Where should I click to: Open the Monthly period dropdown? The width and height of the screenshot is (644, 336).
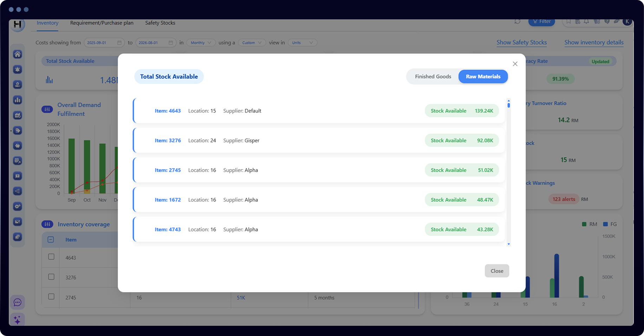[201, 43]
